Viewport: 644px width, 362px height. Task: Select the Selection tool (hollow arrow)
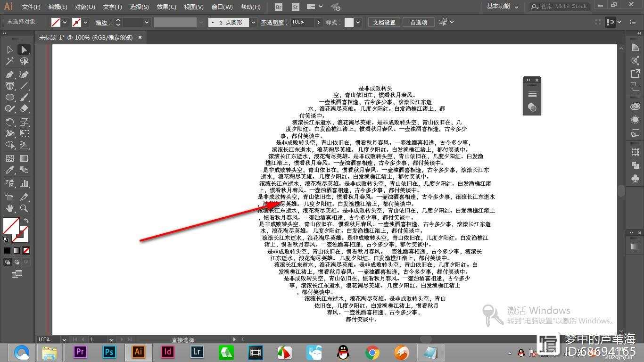point(9,49)
